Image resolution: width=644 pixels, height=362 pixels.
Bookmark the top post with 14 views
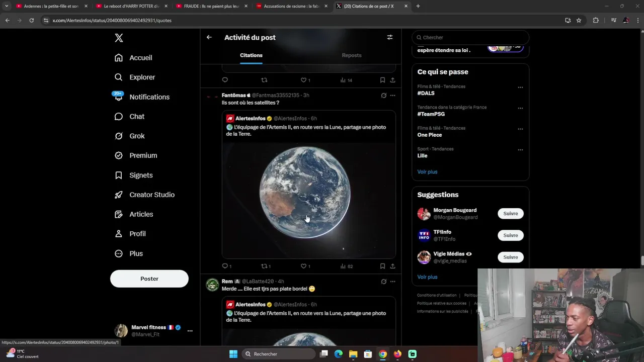coord(382,80)
